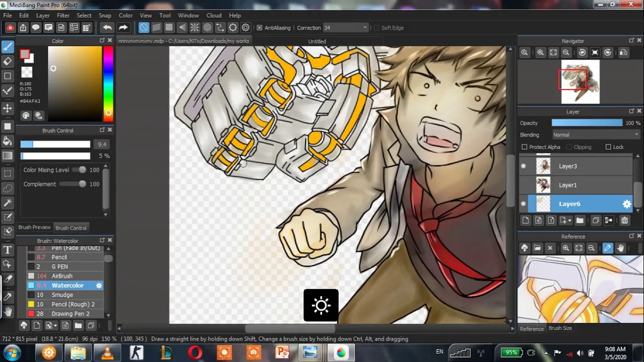Open the Cloud menu
The height and width of the screenshot is (362, 644).
[214, 16]
